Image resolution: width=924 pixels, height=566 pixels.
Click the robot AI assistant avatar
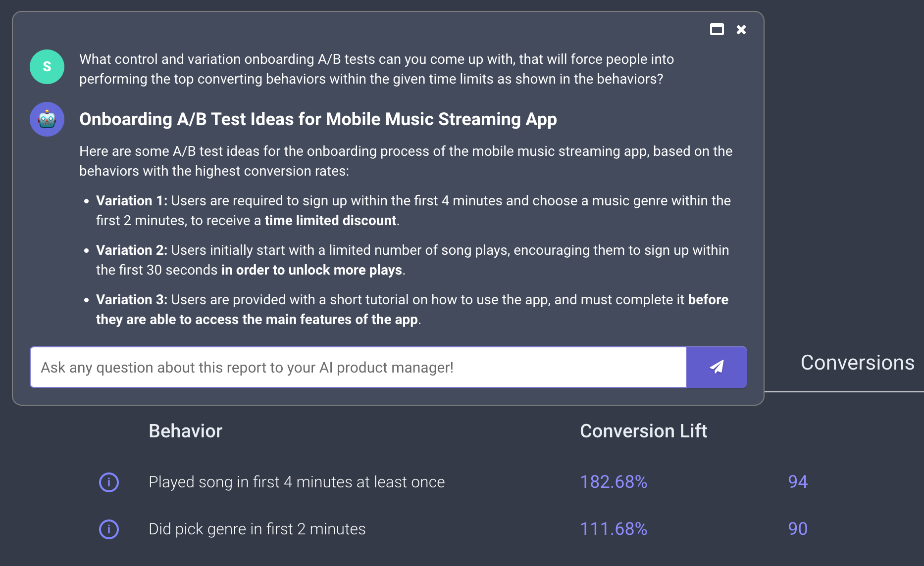47,119
